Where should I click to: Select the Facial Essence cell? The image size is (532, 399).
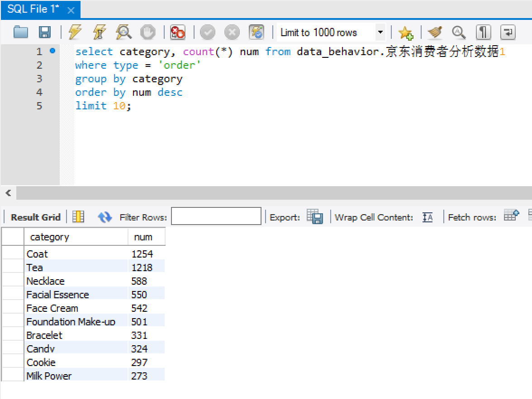point(76,295)
